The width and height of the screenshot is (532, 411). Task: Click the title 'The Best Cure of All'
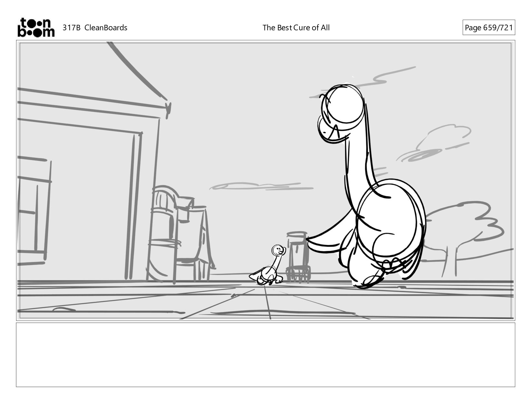coord(296,28)
